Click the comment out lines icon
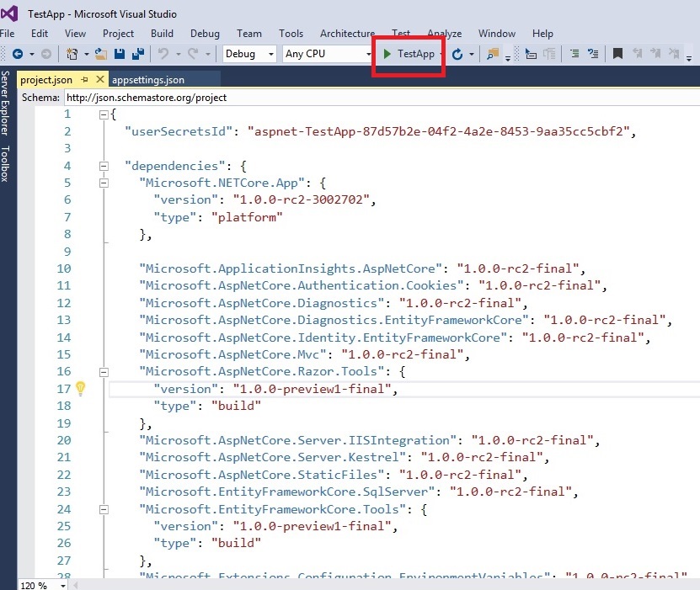Image resolution: width=700 pixels, height=590 pixels. (574, 54)
